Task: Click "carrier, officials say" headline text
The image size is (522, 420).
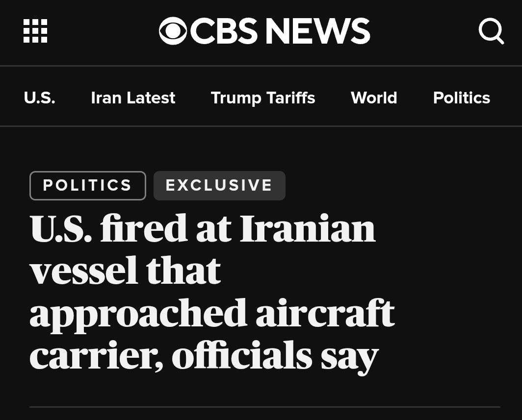Action: [x=204, y=356]
